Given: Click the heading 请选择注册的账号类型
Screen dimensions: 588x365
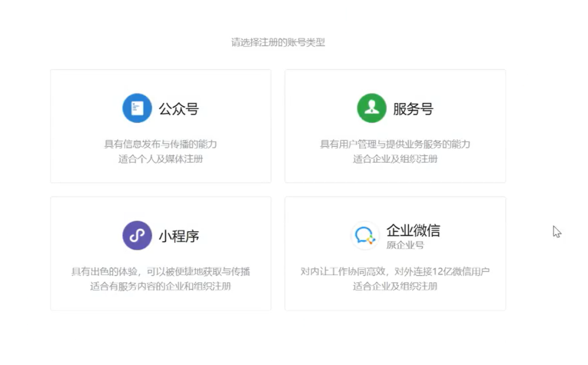Looking at the screenshot, I should (278, 42).
